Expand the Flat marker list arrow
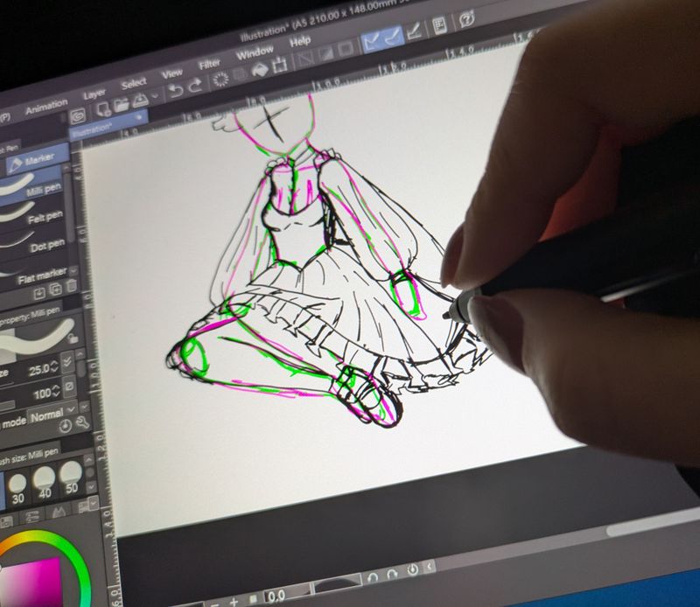 73,271
